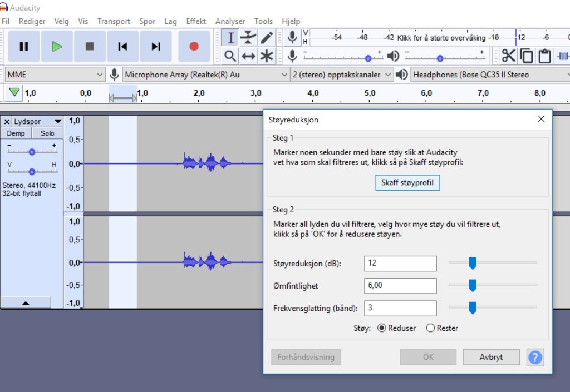Open the Spor menu
Screen dimensions: 570x392
(147, 22)
